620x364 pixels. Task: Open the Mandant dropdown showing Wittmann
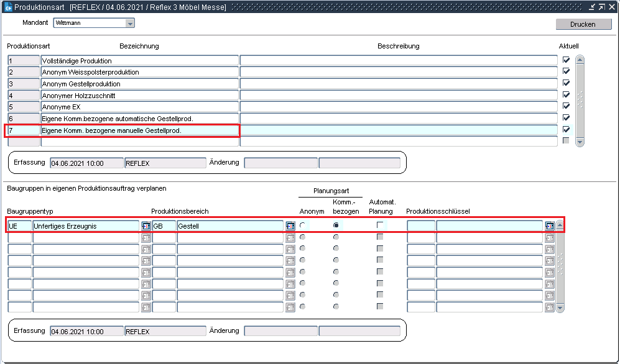tap(130, 23)
